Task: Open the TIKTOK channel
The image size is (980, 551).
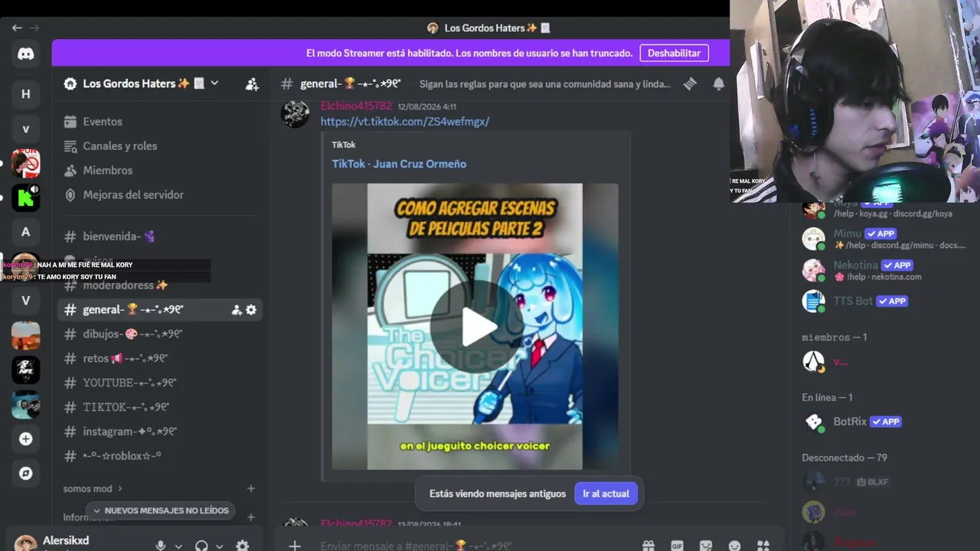Action: pos(160,408)
